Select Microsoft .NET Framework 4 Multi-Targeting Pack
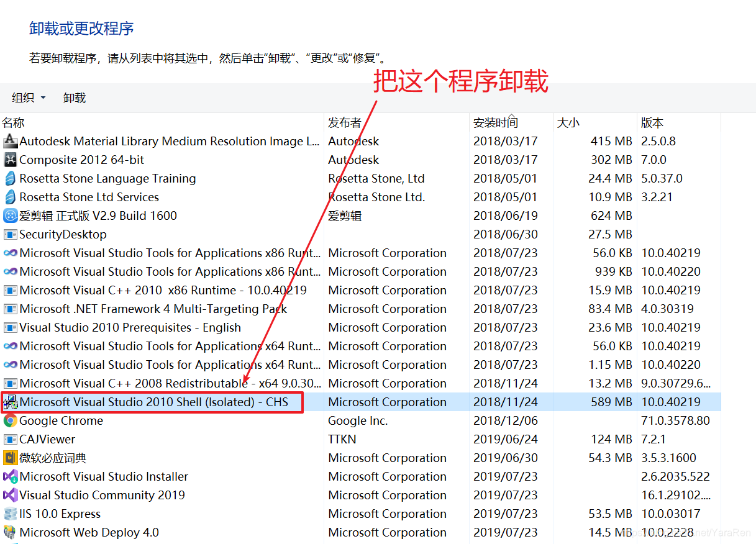 [x=153, y=309]
